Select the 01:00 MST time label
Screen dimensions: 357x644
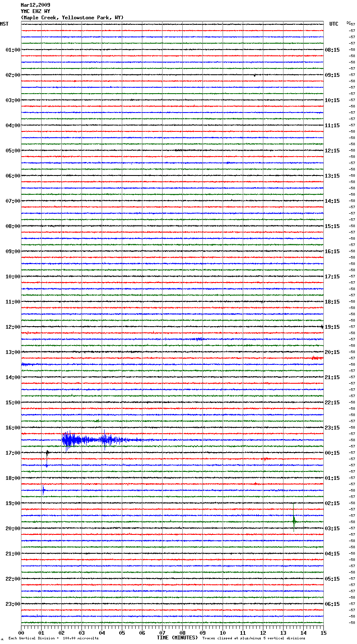click(13, 50)
